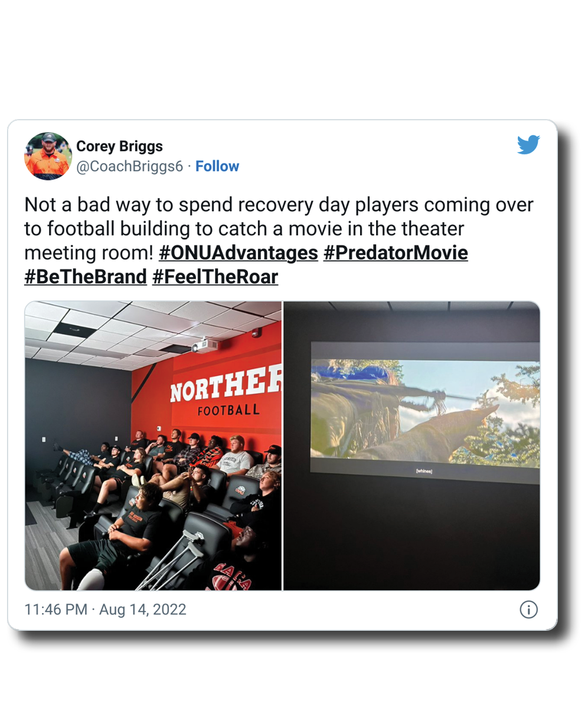This screenshot has width=588, height=724.
Task: View the photo of players in theater seats
Action: click(153, 445)
